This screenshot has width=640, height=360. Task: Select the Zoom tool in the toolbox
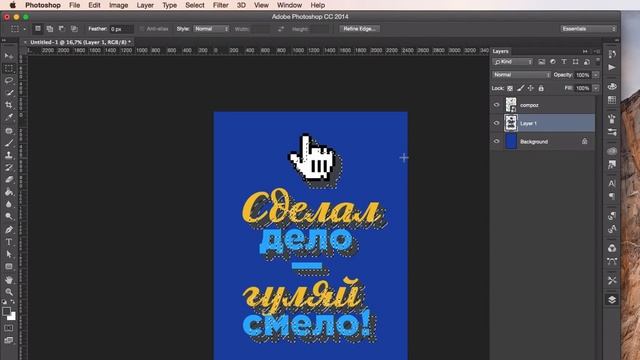click(x=9, y=292)
